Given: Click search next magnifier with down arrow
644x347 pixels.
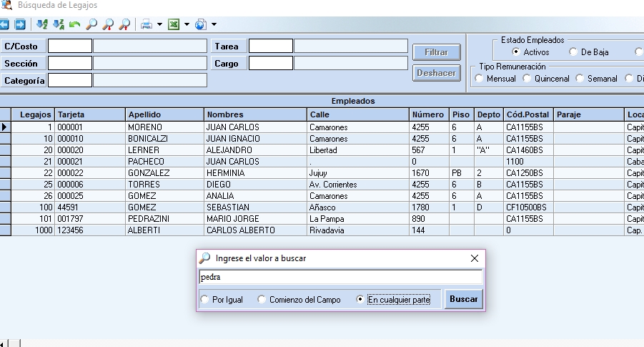Looking at the screenshot, I should coord(108,24).
